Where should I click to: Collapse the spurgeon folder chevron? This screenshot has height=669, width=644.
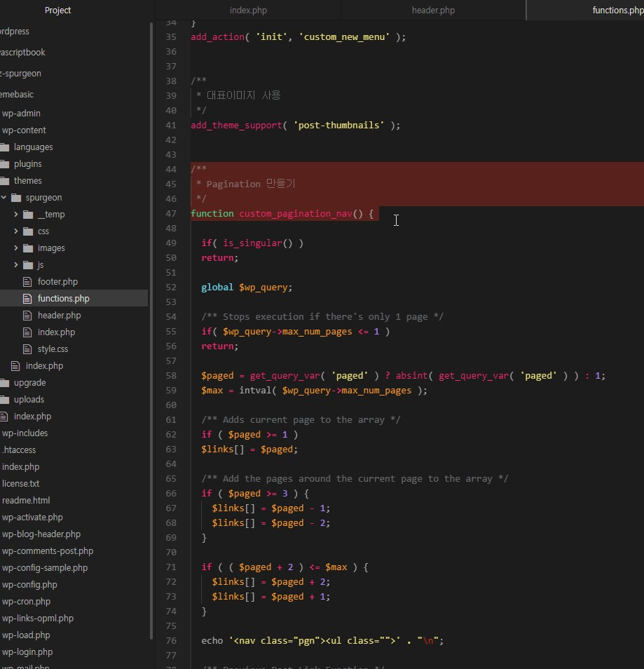(4, 198)
